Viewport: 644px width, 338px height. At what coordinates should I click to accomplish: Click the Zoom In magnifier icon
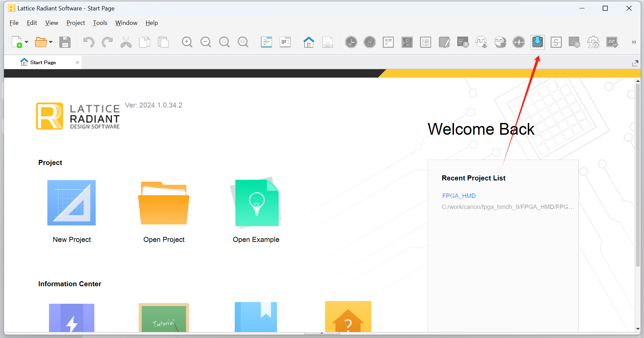187,42
